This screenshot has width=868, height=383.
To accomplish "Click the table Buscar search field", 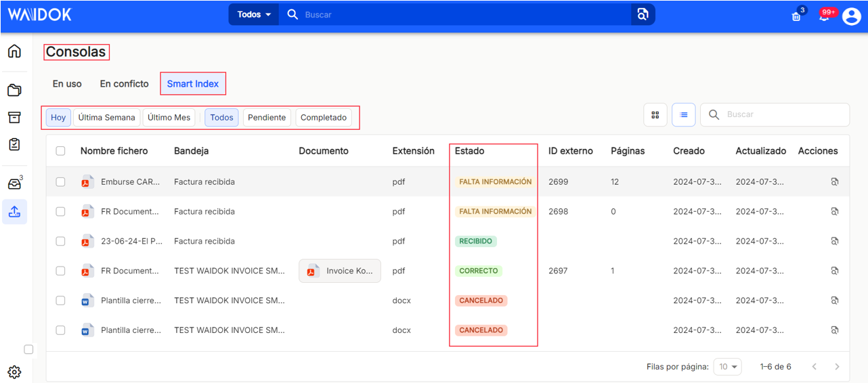I will point(775,115).
